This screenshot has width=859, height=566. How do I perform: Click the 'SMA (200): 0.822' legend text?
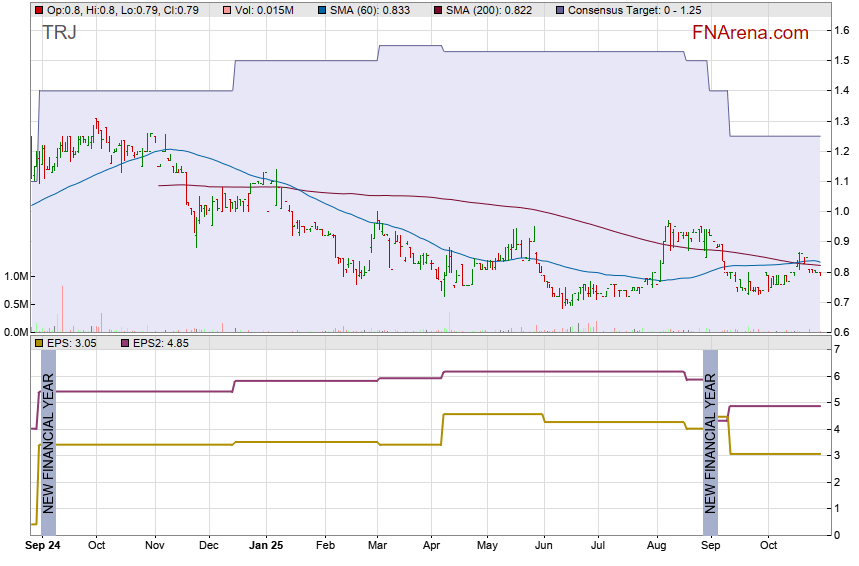click(480, 10)
